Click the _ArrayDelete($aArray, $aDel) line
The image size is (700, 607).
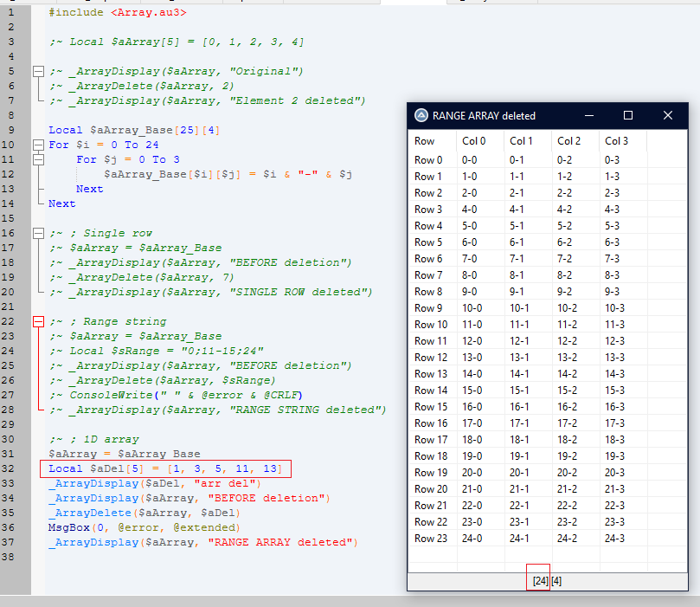144,513
